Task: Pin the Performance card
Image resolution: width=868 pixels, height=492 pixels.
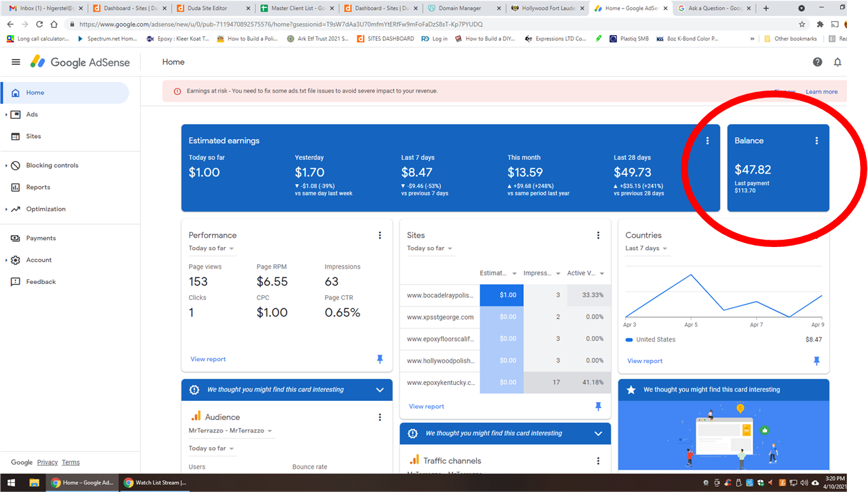Action: point(380,359)
